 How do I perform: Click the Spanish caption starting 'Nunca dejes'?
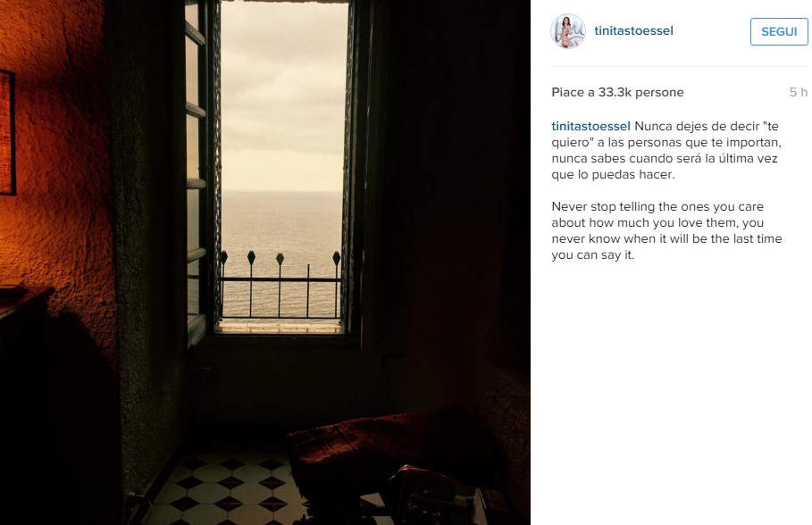pyautogui.click(x=666, y=150)
